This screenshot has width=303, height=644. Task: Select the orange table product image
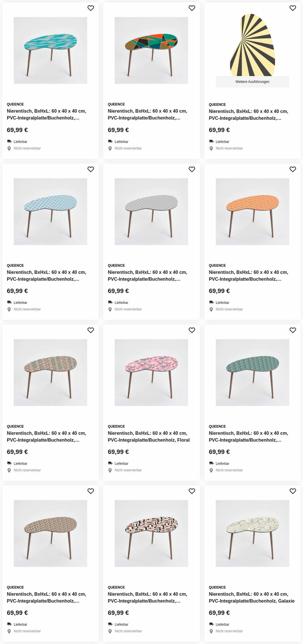point(252,212)
